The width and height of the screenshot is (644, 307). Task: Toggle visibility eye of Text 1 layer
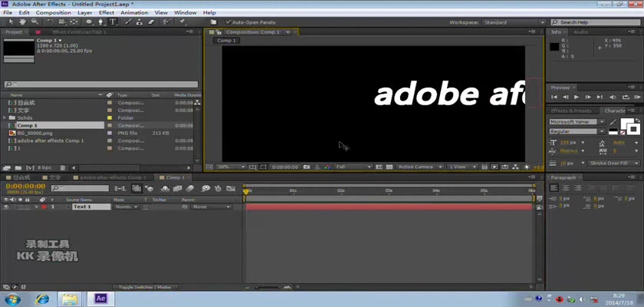click(x=6, y=207)
